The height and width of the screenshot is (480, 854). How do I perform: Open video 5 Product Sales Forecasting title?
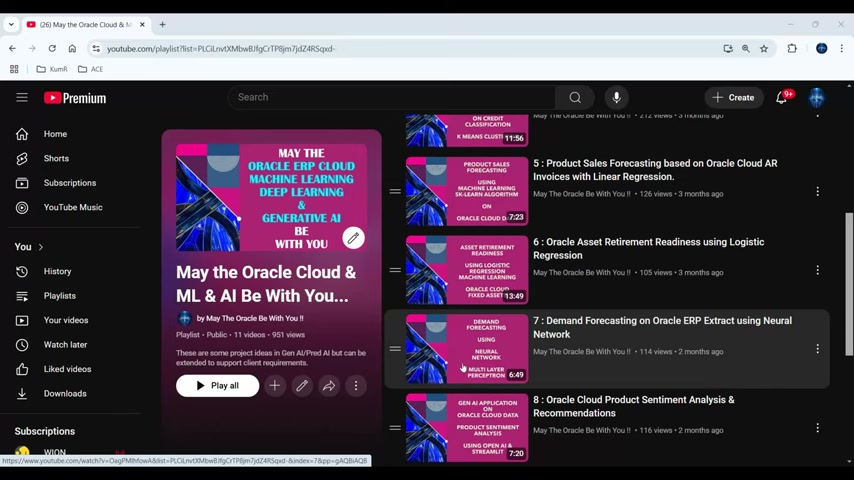[x=655, y=170]
